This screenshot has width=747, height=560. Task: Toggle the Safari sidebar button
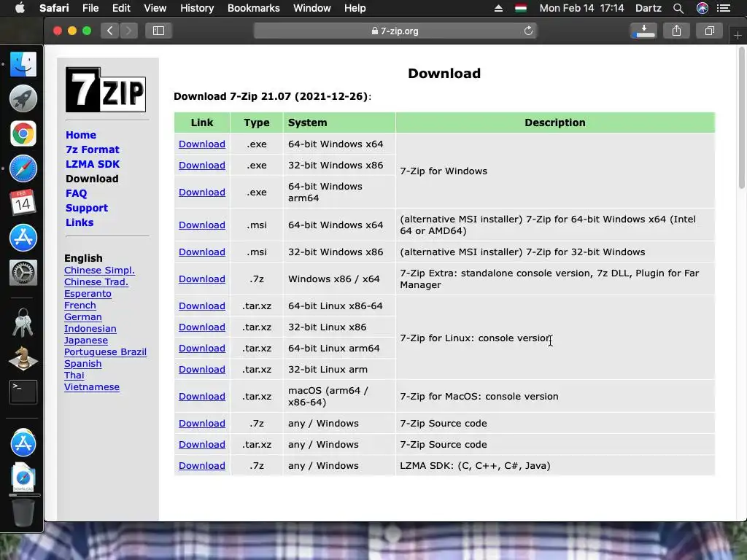tap(158, 31)
